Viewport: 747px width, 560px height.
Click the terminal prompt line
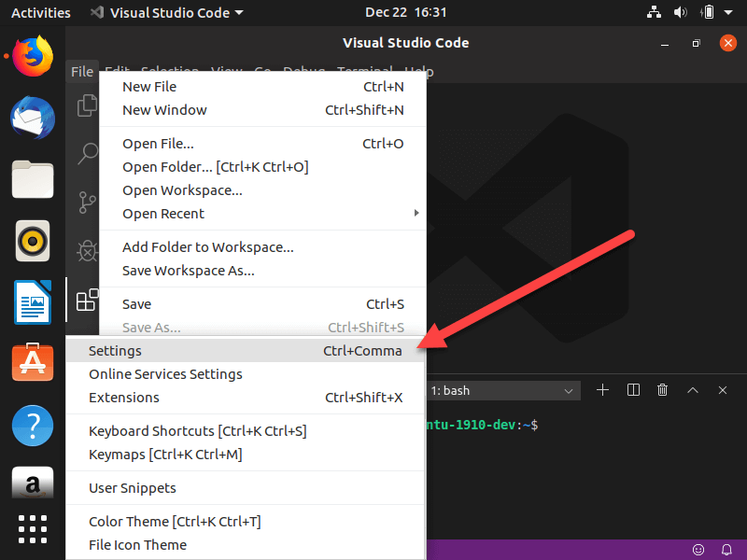coord(483,425)
